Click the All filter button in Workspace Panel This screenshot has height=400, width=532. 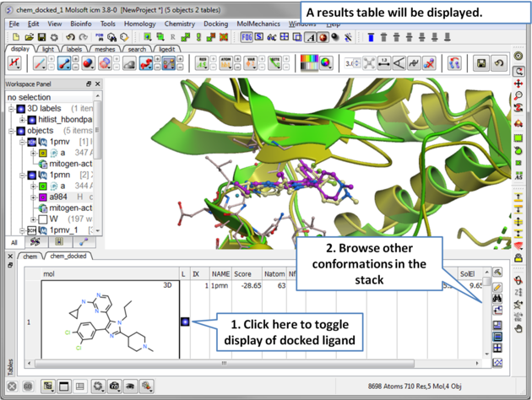click(14, 242)
